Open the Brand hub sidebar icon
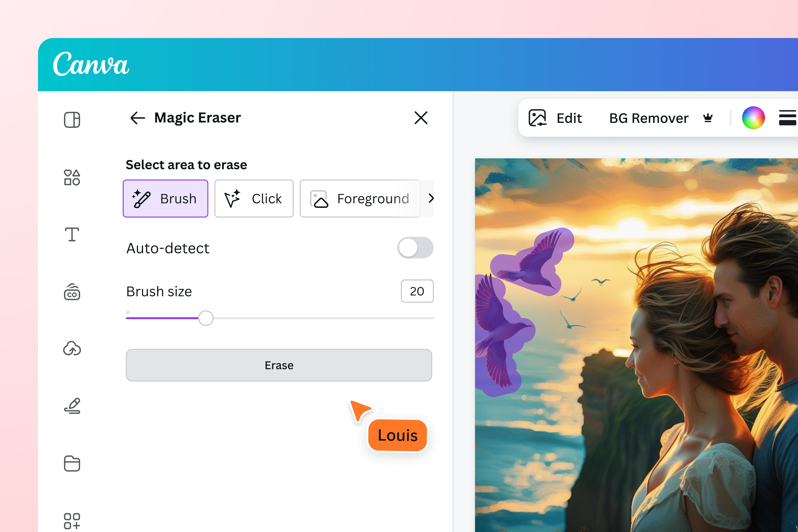 72,292
